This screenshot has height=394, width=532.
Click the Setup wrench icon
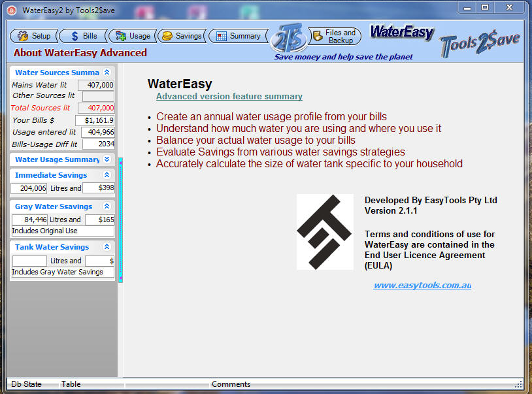(x=23, y=36)
